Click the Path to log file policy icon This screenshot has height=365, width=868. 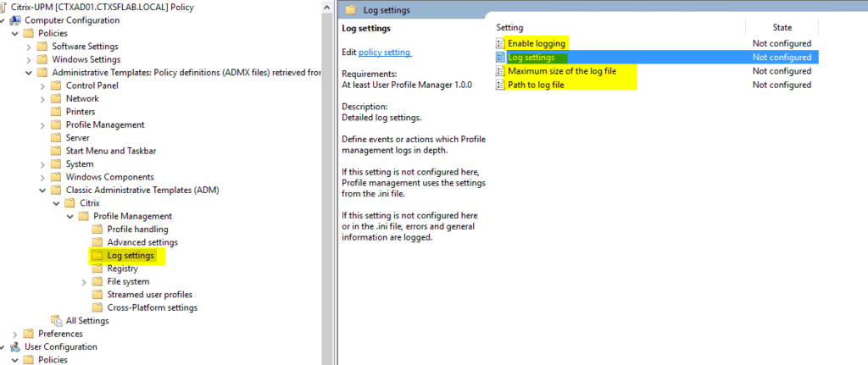(500, 85)
